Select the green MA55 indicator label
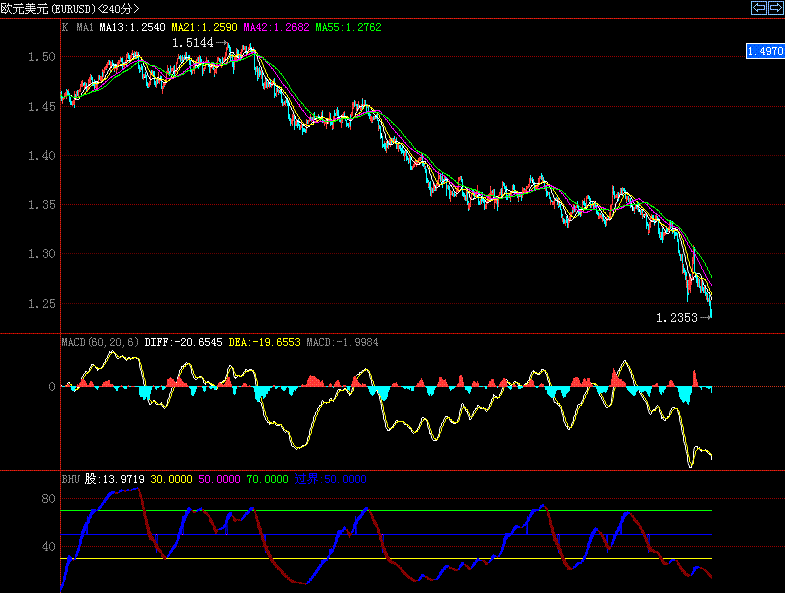785x593 pixels. [x=348, y=28]
